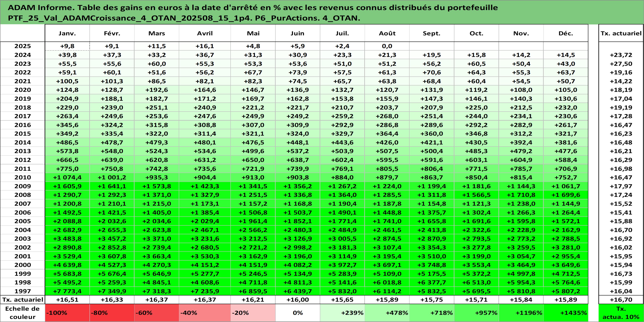Click the Août column header
Screen dimensions: 644x322
pyautogui.click(x=387, y=33)
